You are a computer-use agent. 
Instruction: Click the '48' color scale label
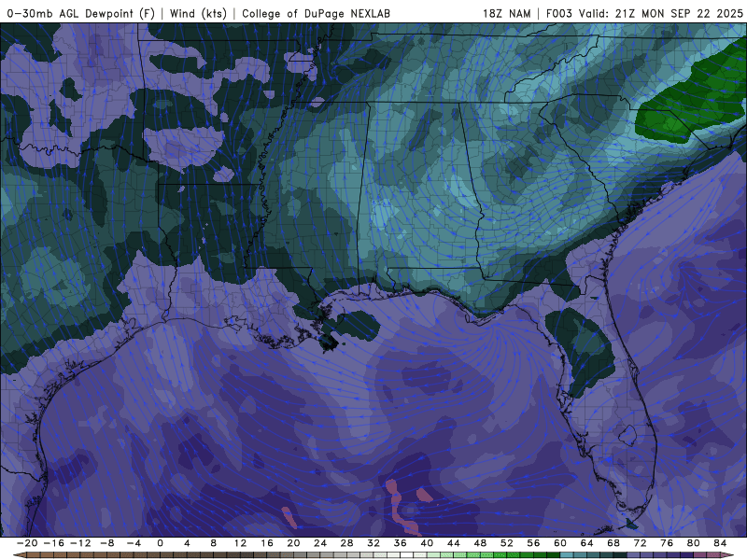pos(480,543)
